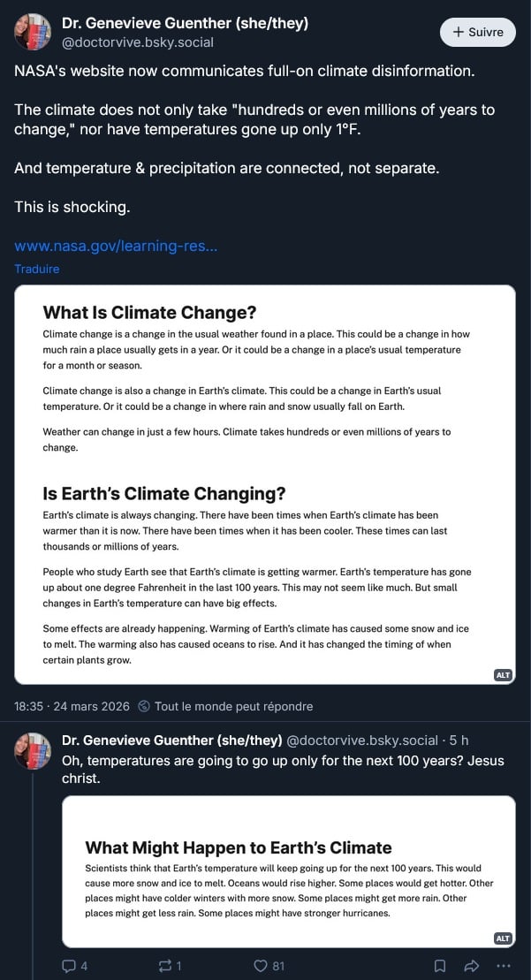Click Traduire to translate post
Image resolution: width=531 pixels, height=980 pixels.
[x=37, y=269]
